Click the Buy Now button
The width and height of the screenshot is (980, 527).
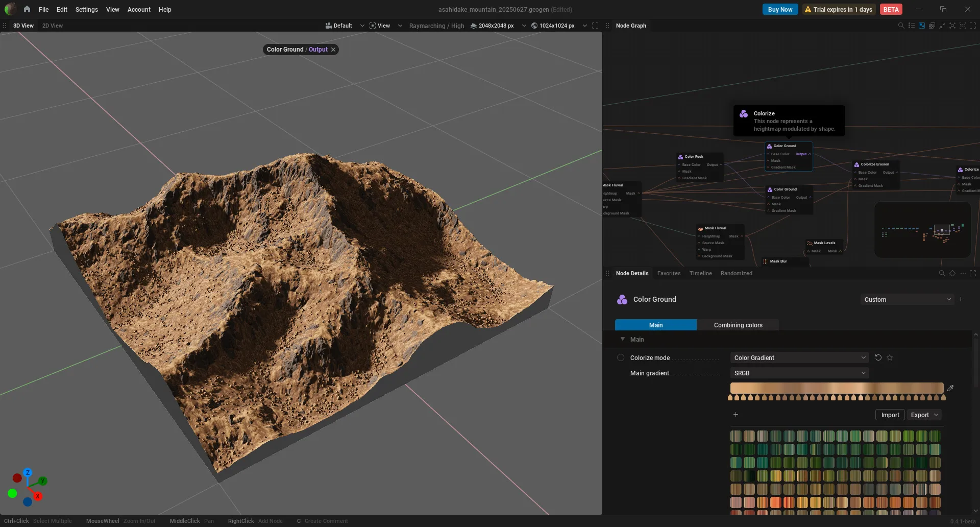pyautogui.click(x=780, y=9)
